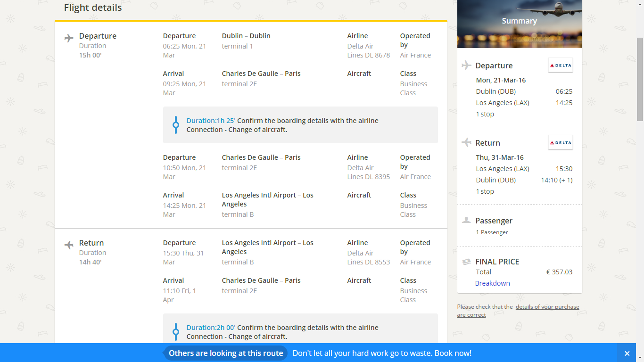Click the 'FINAL PRICE' heading
This screenshot has width=644, height=362.
[497, 262]
